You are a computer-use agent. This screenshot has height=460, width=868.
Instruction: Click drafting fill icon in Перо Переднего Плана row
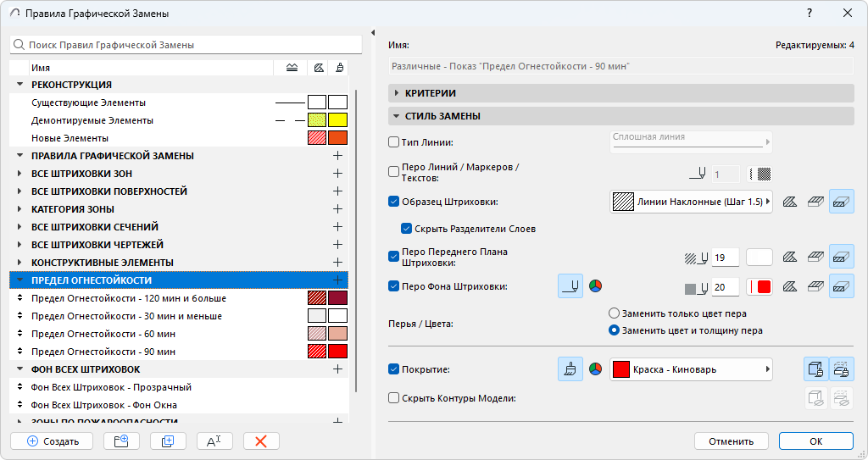click(x=790, y=257)
